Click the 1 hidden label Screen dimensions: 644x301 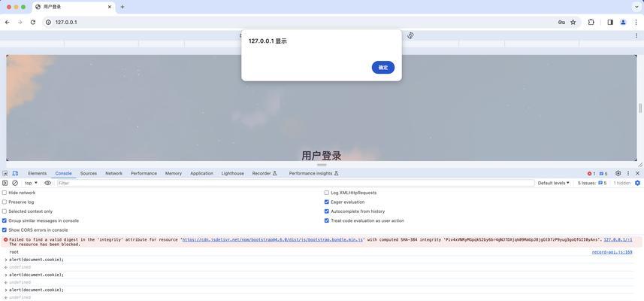point(621,183)
